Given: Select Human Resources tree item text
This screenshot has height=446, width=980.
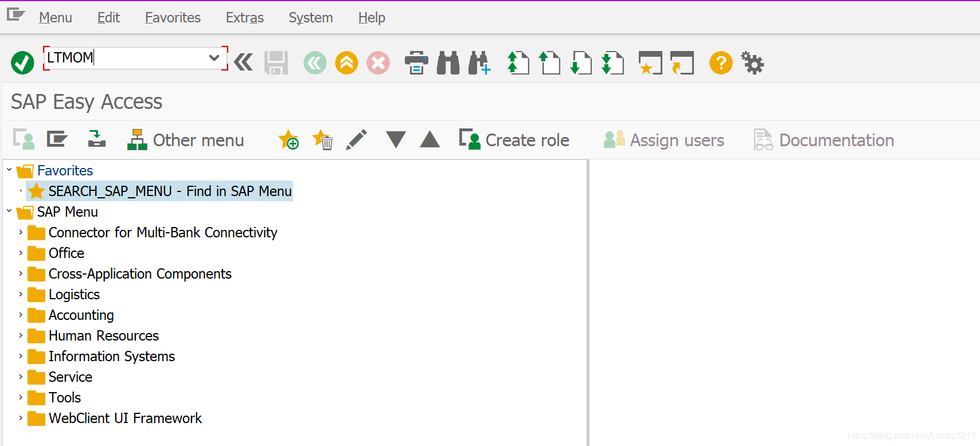Looking at the screenshot, I should pos(104,335).
